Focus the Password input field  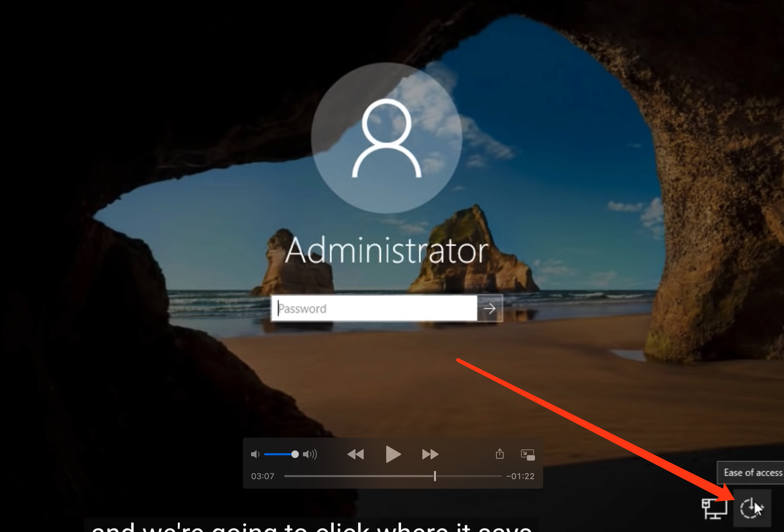coord(374,308)
